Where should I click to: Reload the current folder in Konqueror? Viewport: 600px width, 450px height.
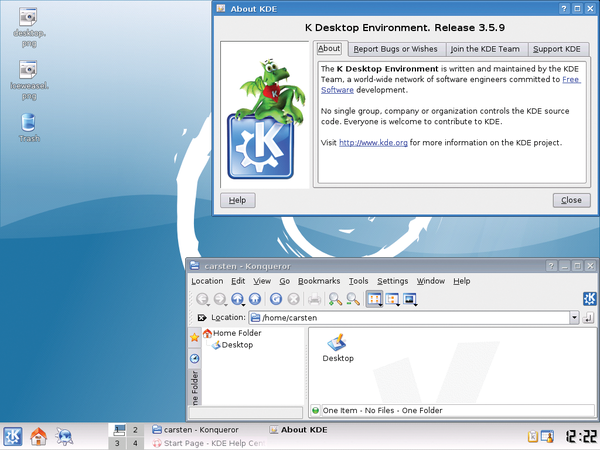274,299
